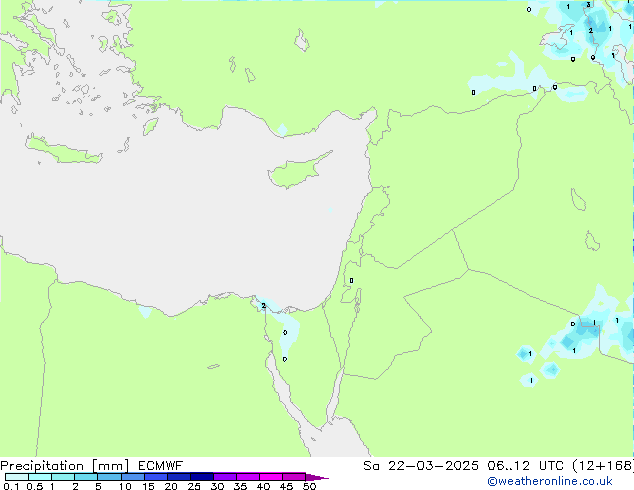Click the 'ECMWF' model label
This screenshot has width=634, height=490.
161,466
